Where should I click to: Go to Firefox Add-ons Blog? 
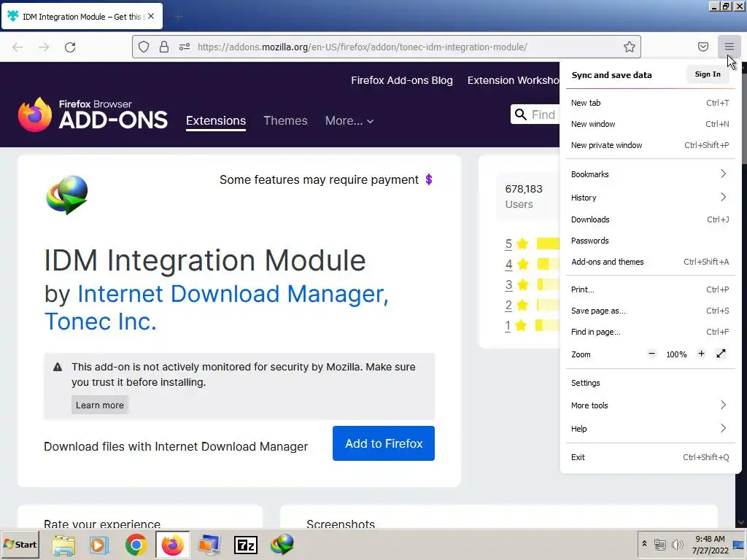coord(402,80)
